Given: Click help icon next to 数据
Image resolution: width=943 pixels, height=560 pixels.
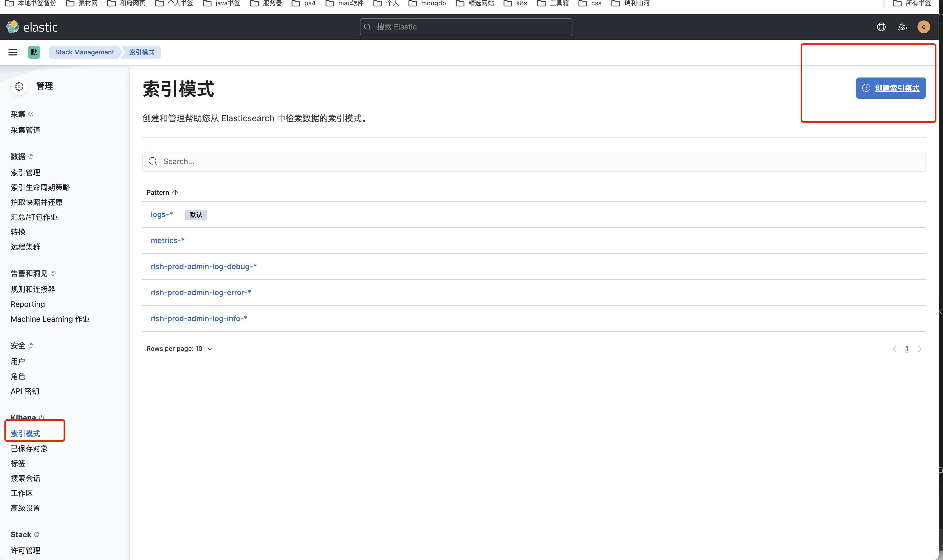Looking at the screenshot, I should pyautogui.click(x=31, y=157).
